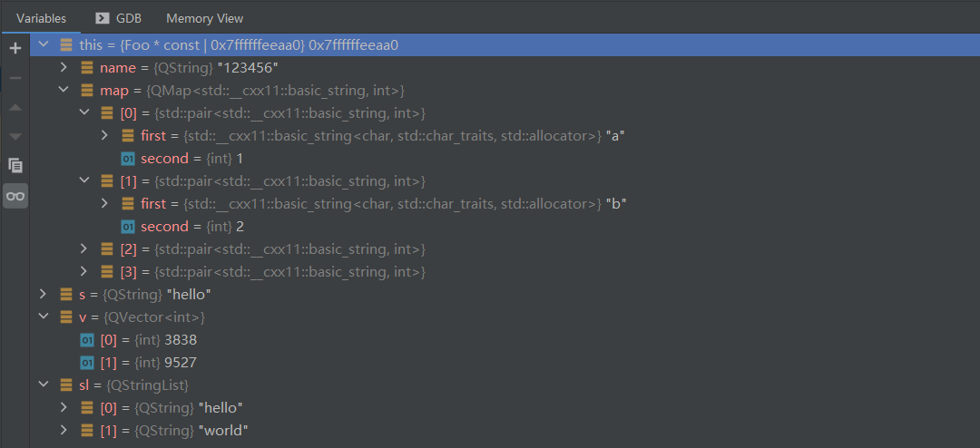The height and width of the screenshot is (448, 980).
Task: Select the s = "hello" QString row
Action: pyautogui.click(x=505, y=295)
